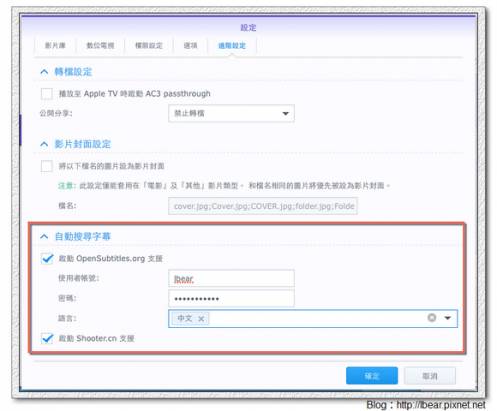The width and height of the screenshot is (497, 411).
Task: Collapse the 自動搜尋字幕 section chevron
Action: [44, 236]
